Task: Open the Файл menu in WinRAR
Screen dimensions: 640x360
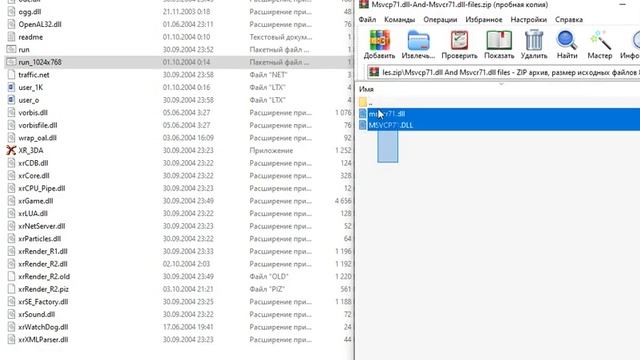Action: coord(367,20)
